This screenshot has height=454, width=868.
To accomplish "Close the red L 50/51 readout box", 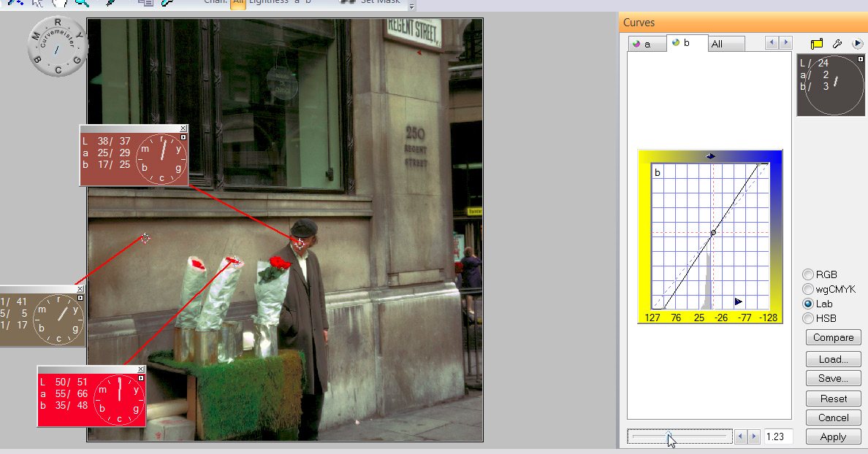I will (141, 370).
